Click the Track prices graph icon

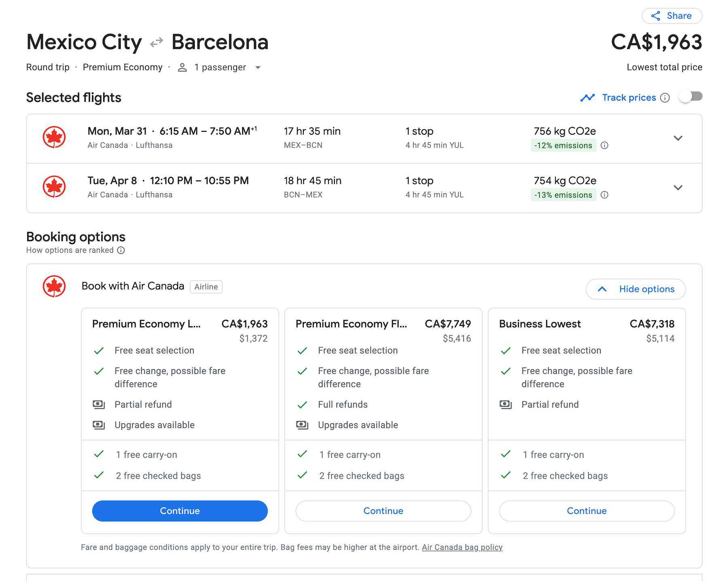pos(587,98)
